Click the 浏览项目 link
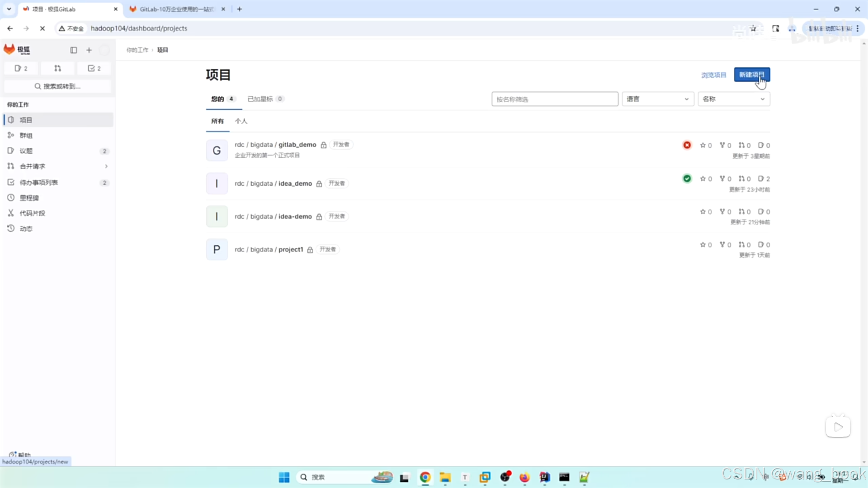This screenshot has width=868, height=488. click(x=713, y=75)
